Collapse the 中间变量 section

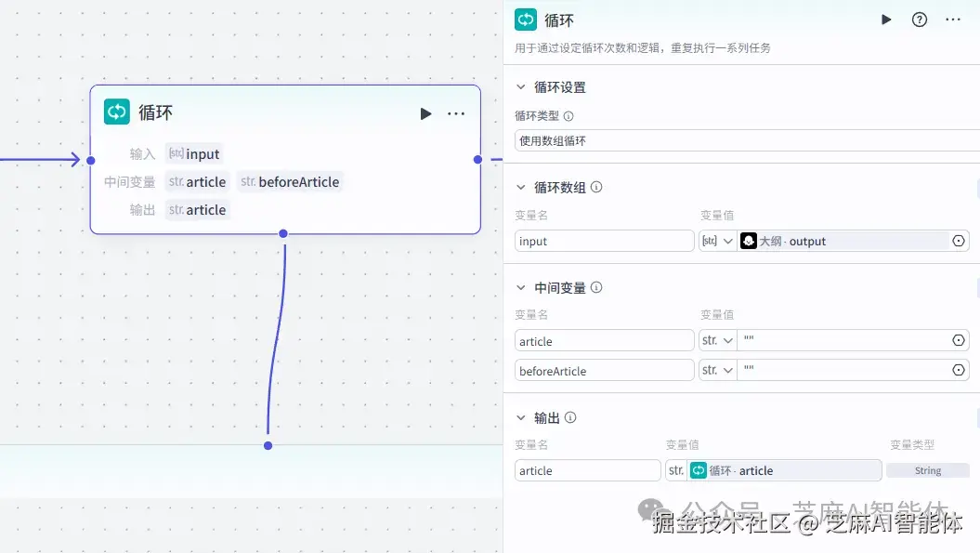point(521,287)
